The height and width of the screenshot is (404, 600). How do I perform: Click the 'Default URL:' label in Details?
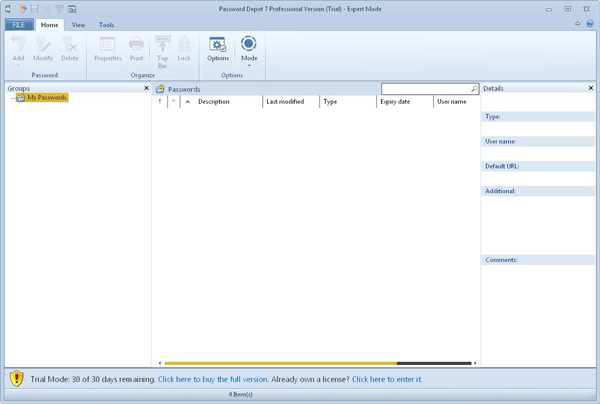pyautogui.click(x=502, y=166)
